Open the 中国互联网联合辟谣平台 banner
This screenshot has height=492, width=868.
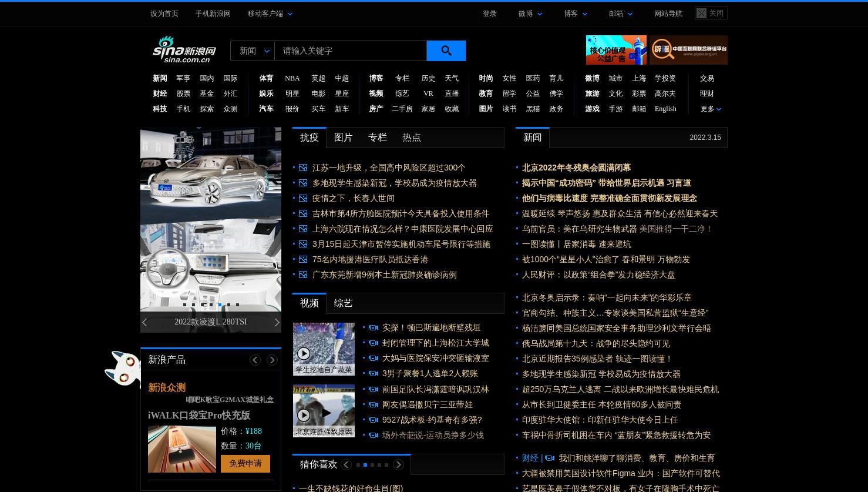[688, 50]
